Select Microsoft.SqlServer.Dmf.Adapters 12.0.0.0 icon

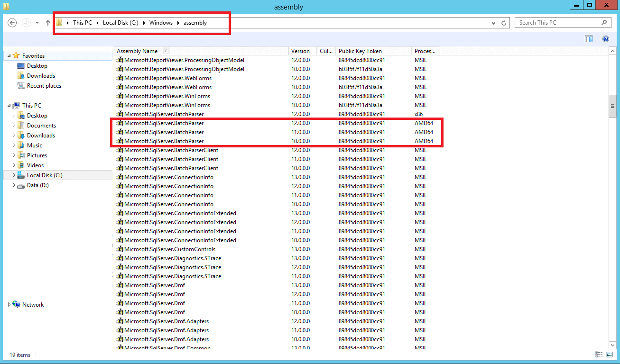[x=120, y=321]
